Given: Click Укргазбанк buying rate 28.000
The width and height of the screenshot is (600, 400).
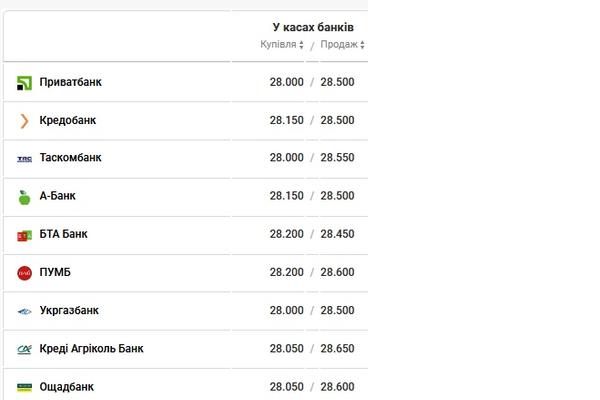Looking at the screenshot, I should click(287, 310).
